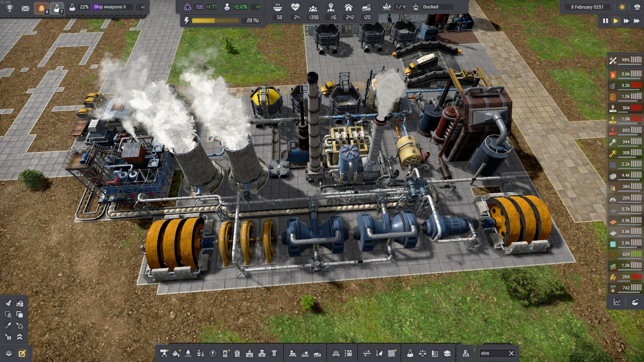Image resolution: width=644 pixels, height=362 pixels.
Task: Click the electricity power bar
Action: click(215, 21)
